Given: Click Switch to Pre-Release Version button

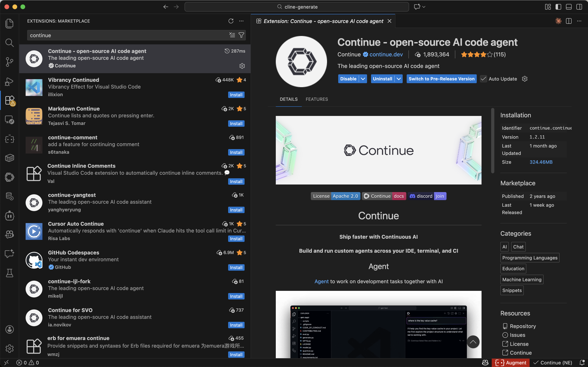Looking at the screenshot, I should (441, 79).
